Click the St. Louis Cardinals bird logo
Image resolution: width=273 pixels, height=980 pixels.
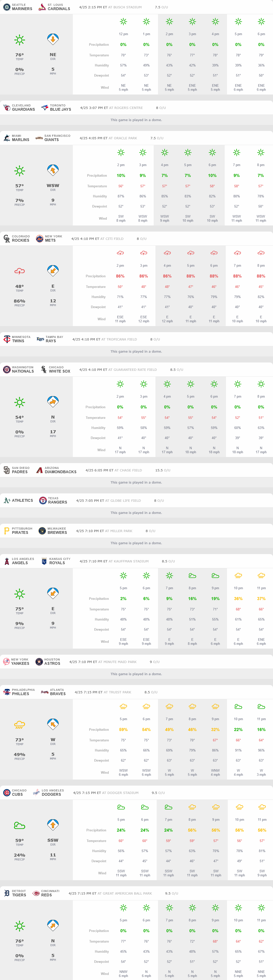click(x=42, y=7)
